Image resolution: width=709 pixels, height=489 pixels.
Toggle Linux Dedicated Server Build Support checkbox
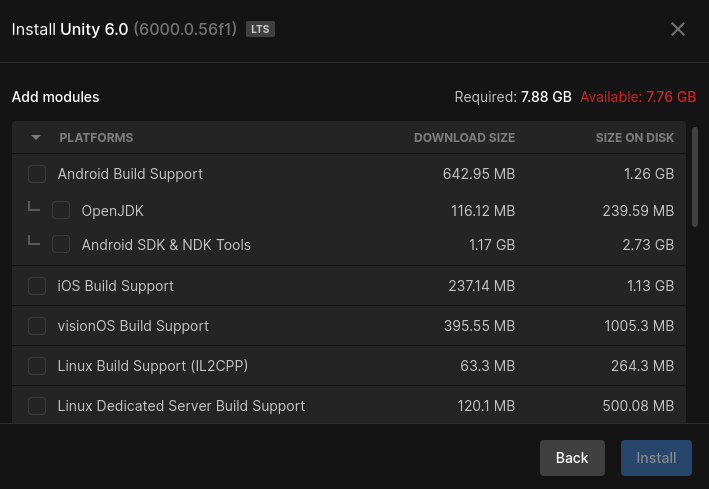coord(37,406)
